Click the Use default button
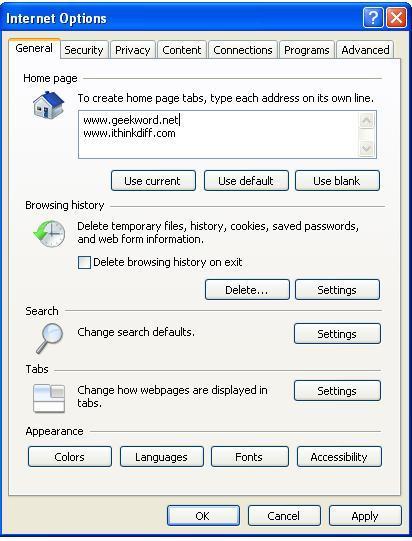This screenshot has height=541, width=412. (246, 180)
